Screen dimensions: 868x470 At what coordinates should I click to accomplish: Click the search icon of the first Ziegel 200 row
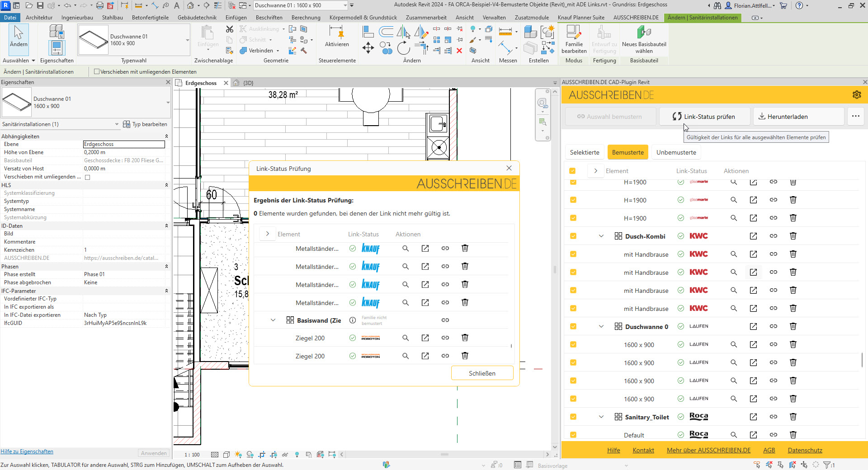pos(406,338)
